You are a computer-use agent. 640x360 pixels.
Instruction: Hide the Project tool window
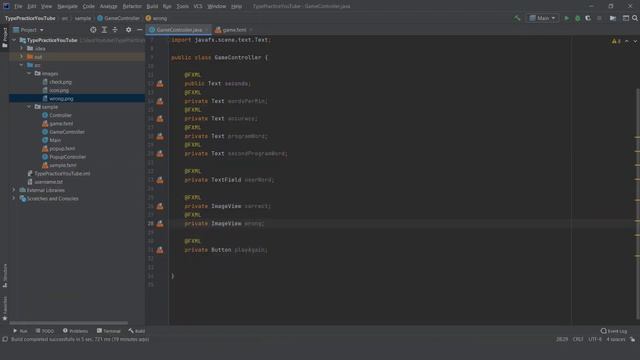point(140,30)
